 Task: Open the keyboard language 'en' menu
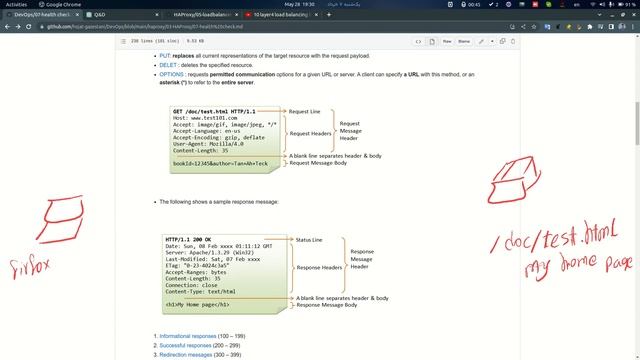577,4
